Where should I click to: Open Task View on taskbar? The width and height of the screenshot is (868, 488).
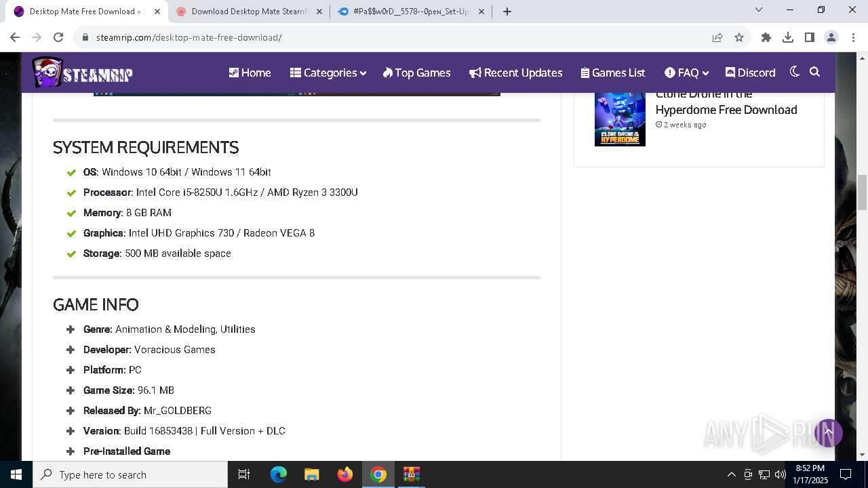point(244,474)
